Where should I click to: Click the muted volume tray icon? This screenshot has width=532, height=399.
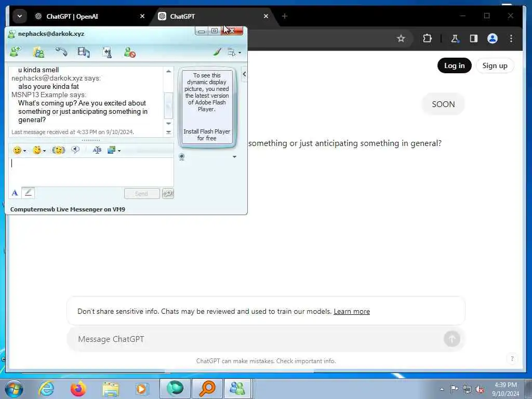(480, 389)
